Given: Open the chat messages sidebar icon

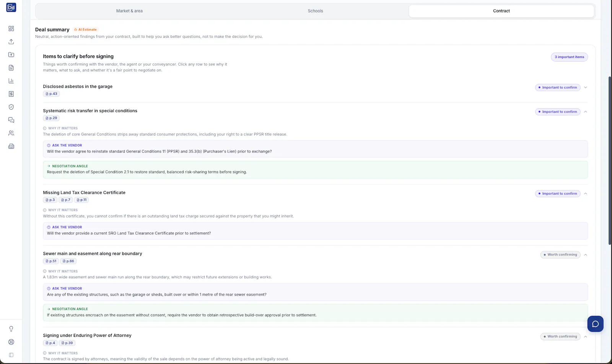Looking at the screenshot, I should [x=11, y=120].
